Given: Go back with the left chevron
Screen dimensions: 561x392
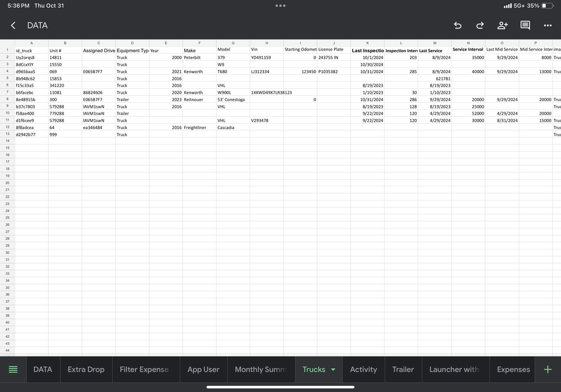Looking at the screenshot, I should (x=13, y=25).
